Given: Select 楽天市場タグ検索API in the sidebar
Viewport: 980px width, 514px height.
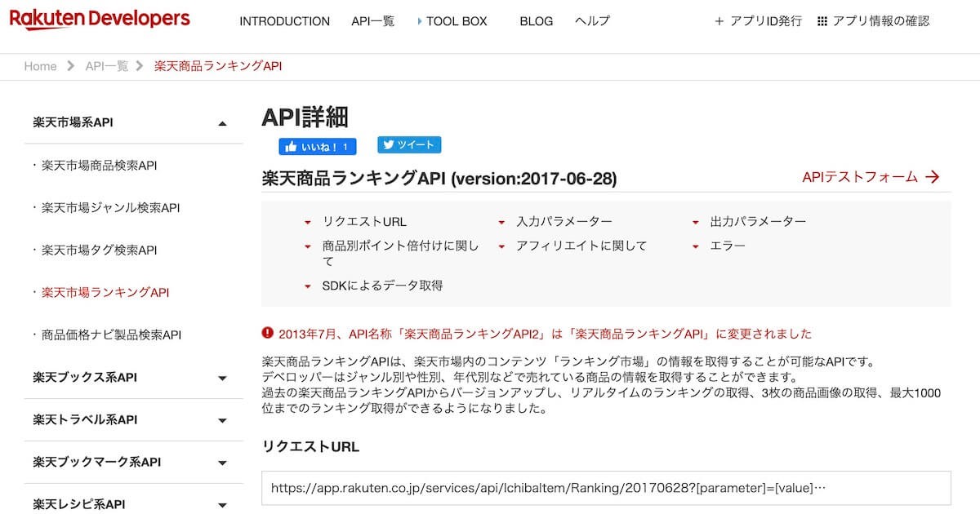Looking at the screenshot, I should [99, 250].
